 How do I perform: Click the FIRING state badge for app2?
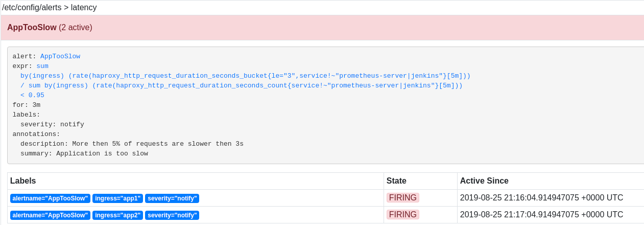[x=403, y=215]
